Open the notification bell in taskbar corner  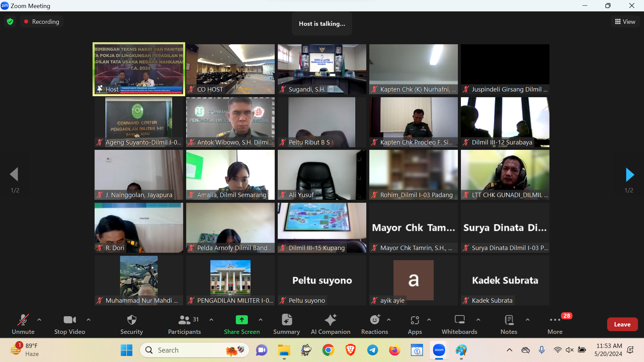tap(630, 350)
